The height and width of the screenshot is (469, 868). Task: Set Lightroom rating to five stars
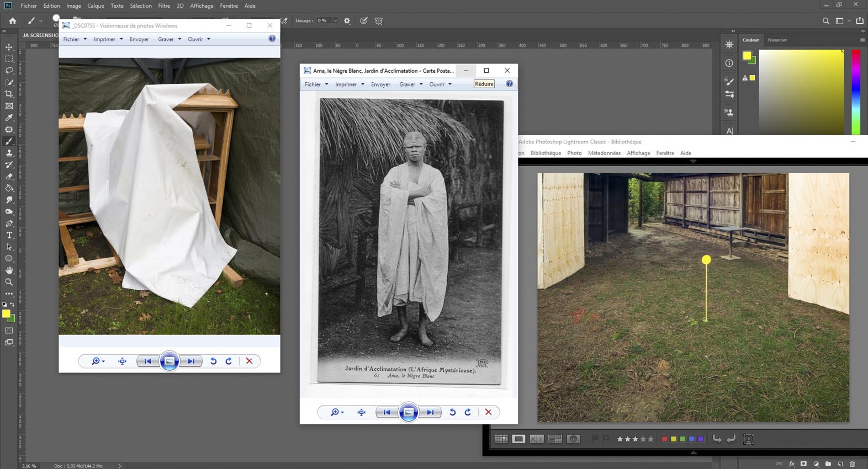(650, 439)
